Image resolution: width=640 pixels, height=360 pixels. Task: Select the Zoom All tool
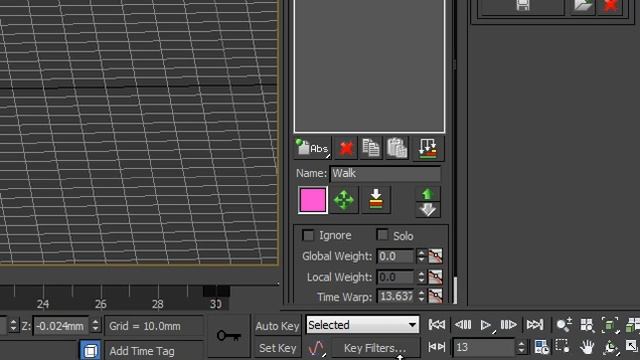[x=587, y=325]
